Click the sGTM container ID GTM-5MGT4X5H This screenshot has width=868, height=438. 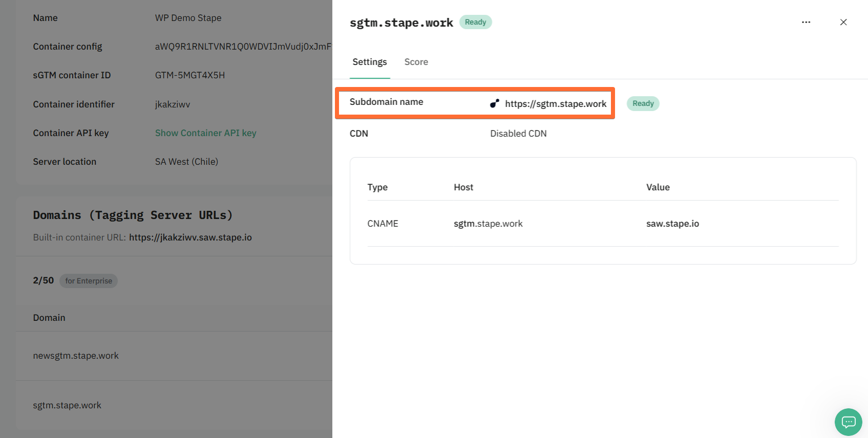coord(190,75)
